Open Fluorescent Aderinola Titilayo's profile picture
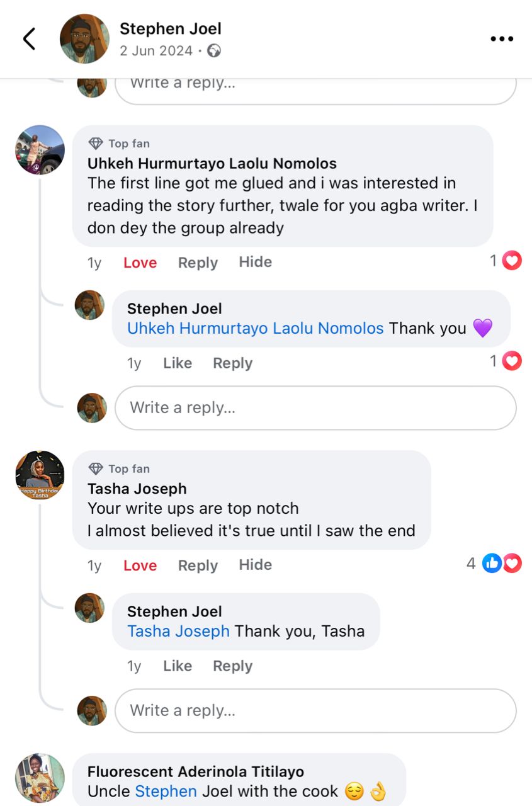 (x=40, y=778)
